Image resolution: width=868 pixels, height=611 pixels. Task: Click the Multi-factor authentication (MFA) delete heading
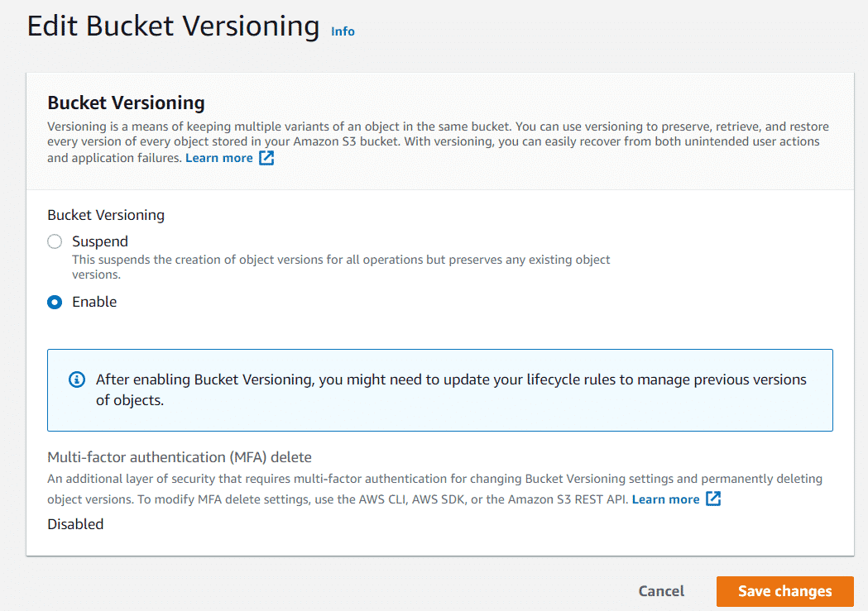180,457
